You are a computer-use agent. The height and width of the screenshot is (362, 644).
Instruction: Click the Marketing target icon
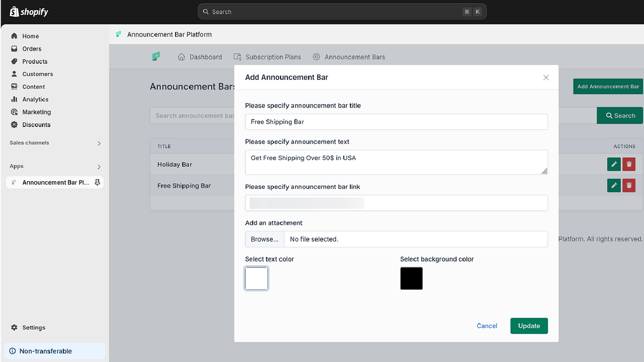click(x=14, y=112)
